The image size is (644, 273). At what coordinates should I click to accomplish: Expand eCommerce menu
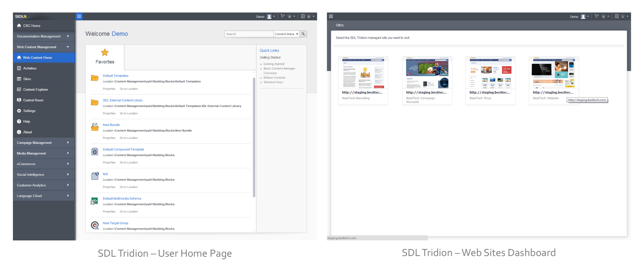(x=44, y=164)
